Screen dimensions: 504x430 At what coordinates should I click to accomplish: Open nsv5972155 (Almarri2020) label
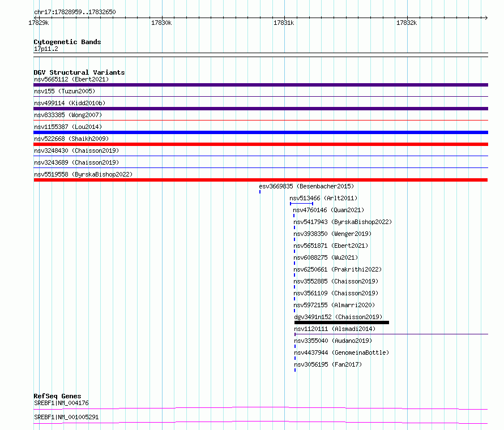point(334,305)
